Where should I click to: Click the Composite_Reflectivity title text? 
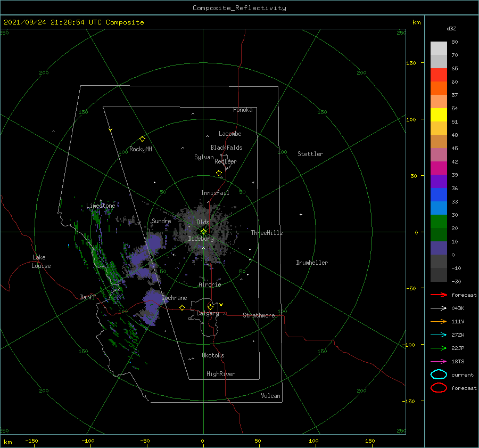click(x=240, y=8)
